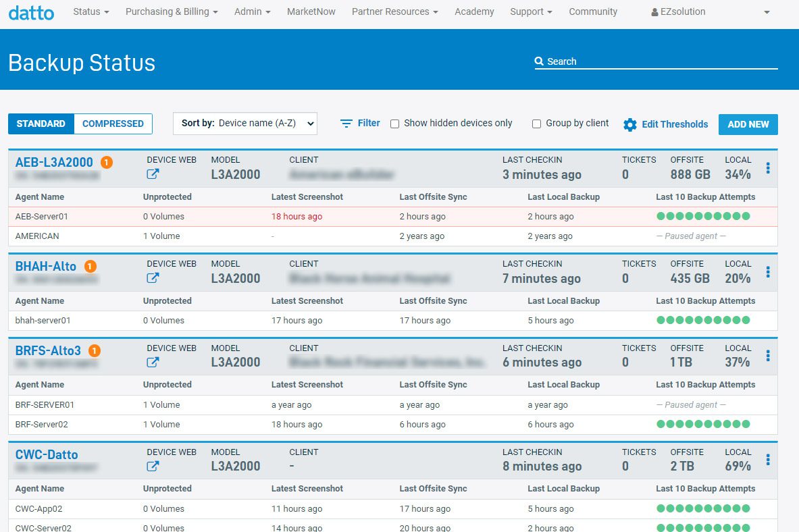Viewport: 799px width, 532px height.
Task: Open the AEB-L3A2000 device link
Action: point(54,162)
